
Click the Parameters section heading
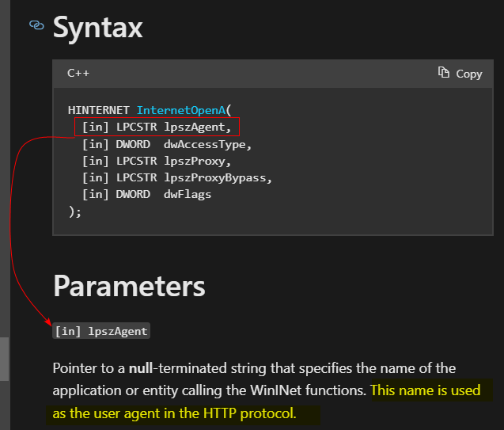coord(128,286)
